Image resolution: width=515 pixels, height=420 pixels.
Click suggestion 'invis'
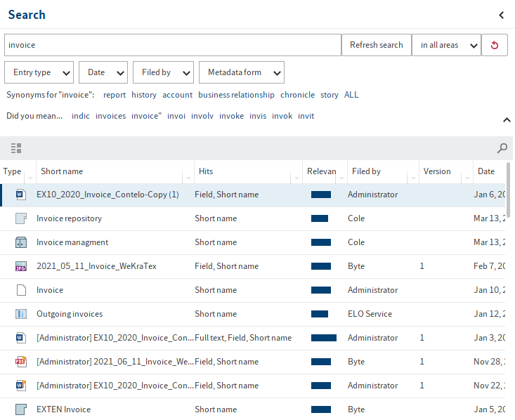tap(258, 116)
